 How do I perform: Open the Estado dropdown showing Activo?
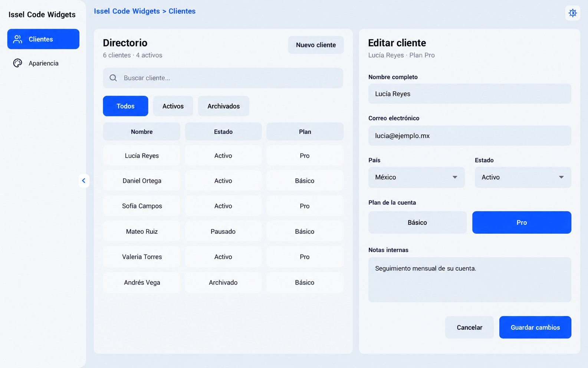[x=523, y=177]
